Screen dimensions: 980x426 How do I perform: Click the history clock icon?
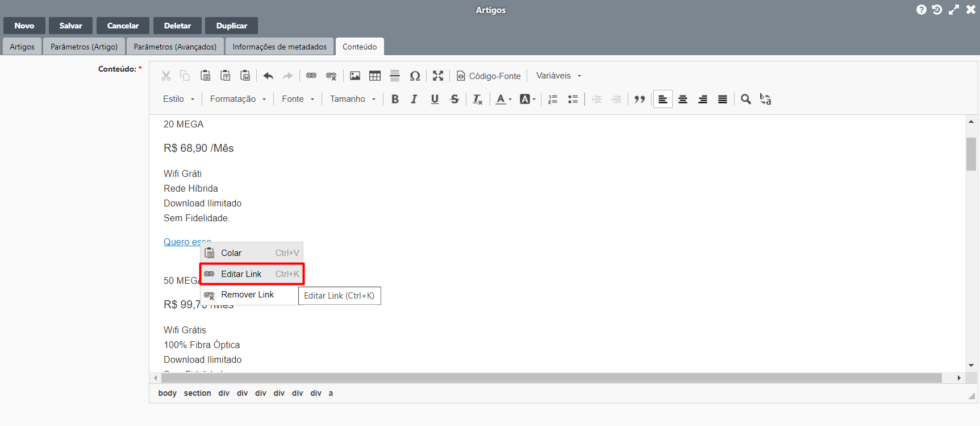point(937,10)
